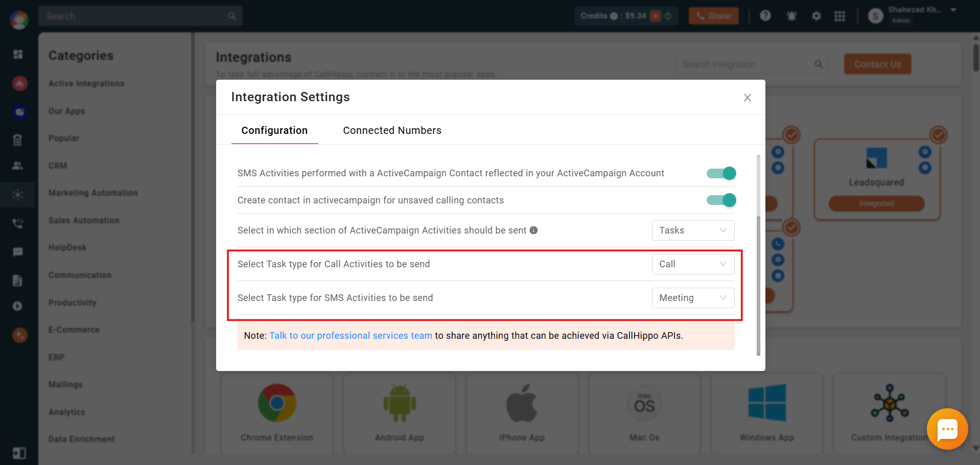This screenshot has height=465, width=980.
Task: Expand the sidebar with the bottom toggle icon
Action: 19,453
